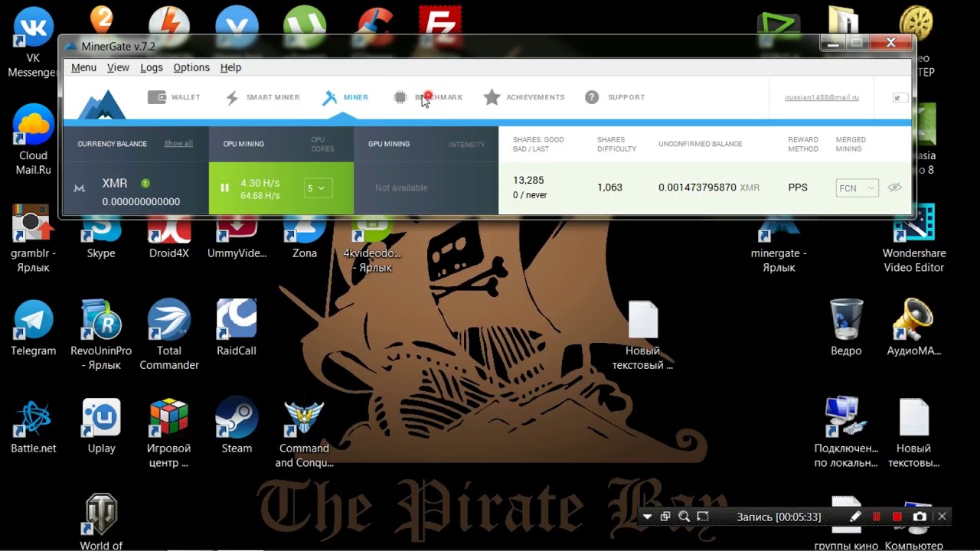Open the Benchmark tab
Image resolution: width=980 pixels, height=551 pixels.
pyautogui.click(x=428, y=97)
